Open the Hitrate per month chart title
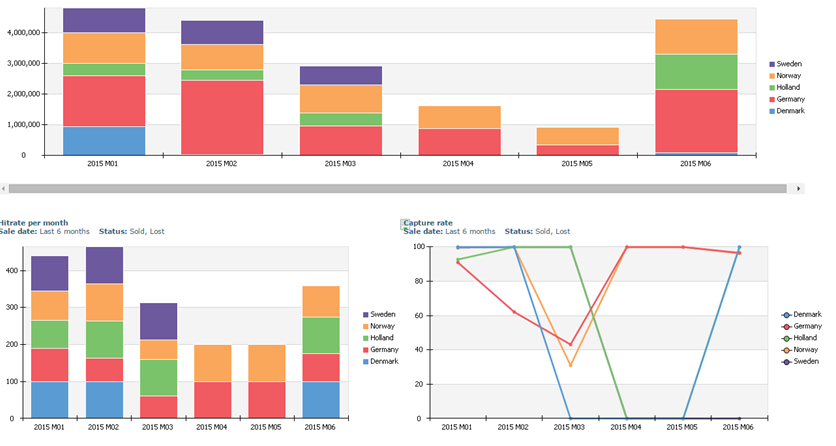 click(34, 223)
